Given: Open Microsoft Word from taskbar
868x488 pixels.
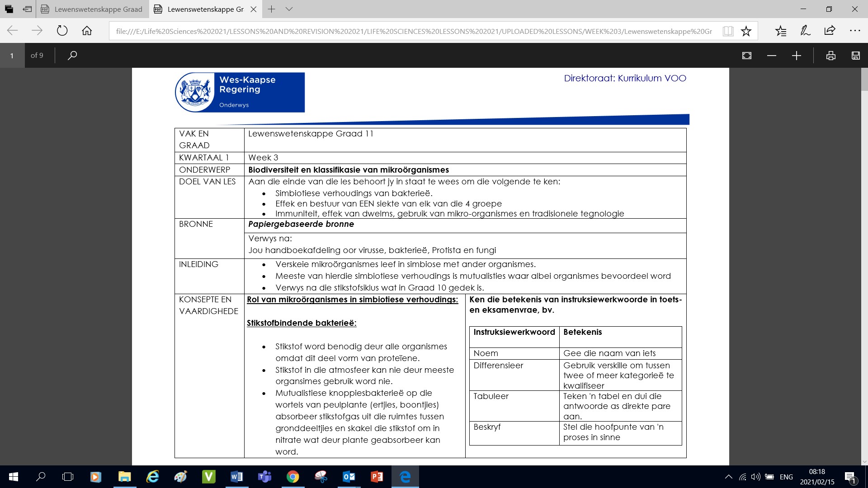Looking at the screenshot, I should (236, 477).
